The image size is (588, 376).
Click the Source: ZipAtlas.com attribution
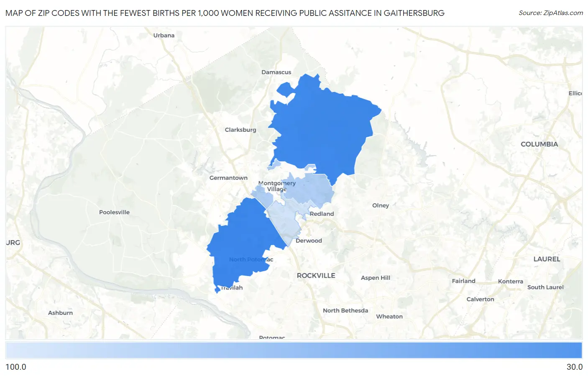click(551, 13)
